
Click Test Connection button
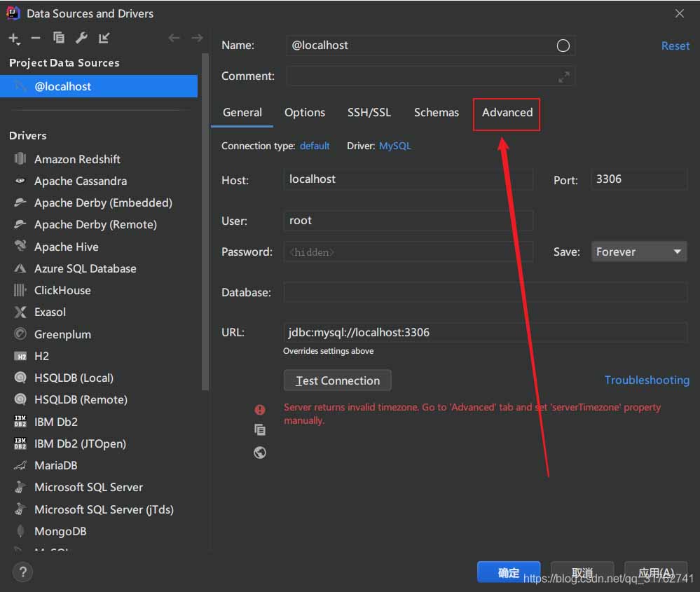[338, 380]
